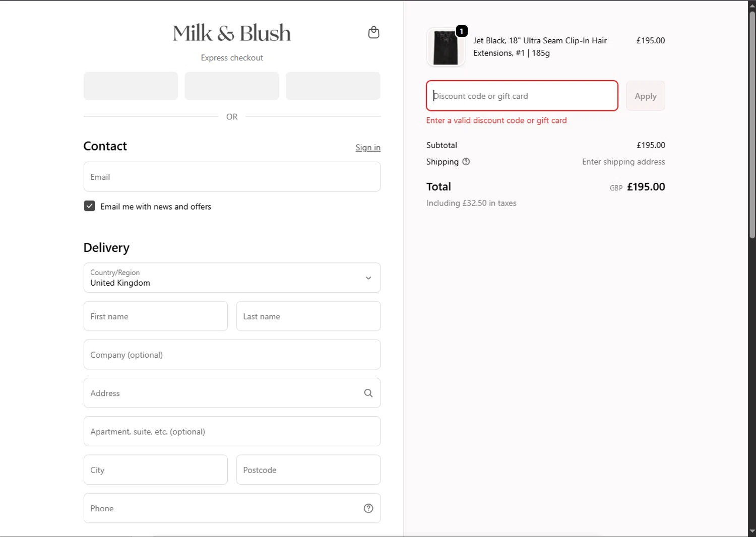
Task: Click the Express checkout label
Action: point(232,58)
